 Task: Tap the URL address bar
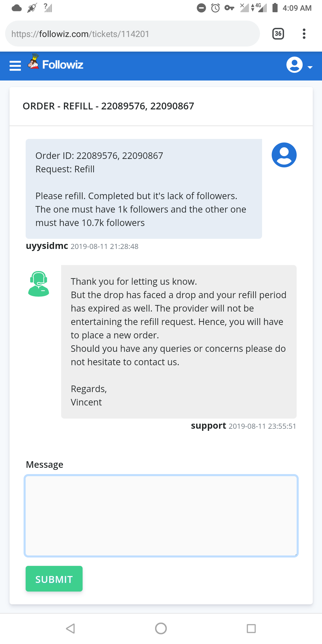tap(132, 34)
